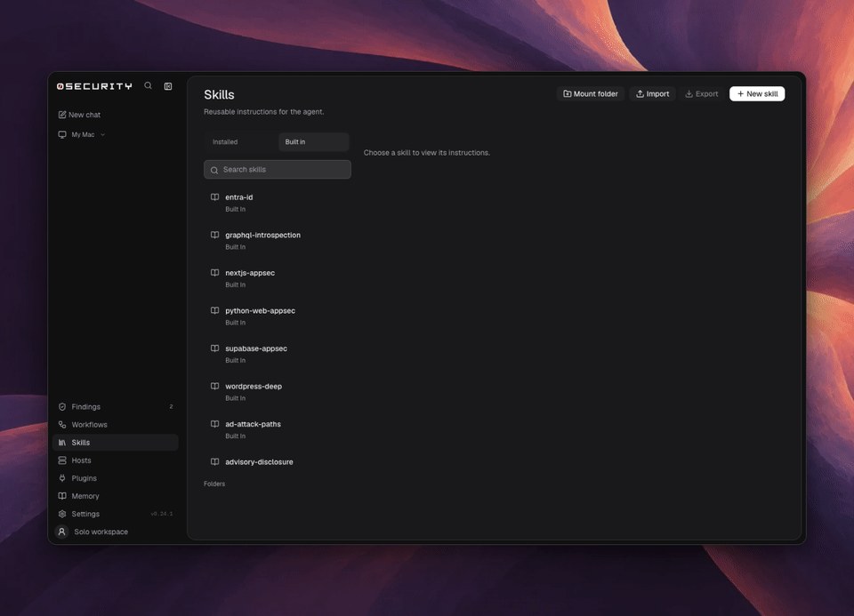
Task: Click the book icon beside ad-attack-paths
Action: click(x=215, y=424)
